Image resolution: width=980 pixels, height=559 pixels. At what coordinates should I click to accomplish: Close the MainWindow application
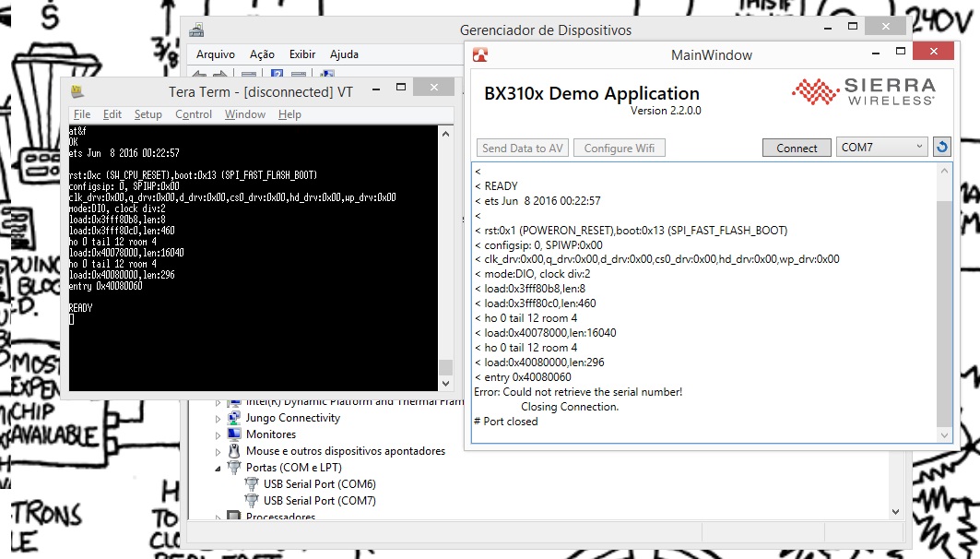point(933,52)
